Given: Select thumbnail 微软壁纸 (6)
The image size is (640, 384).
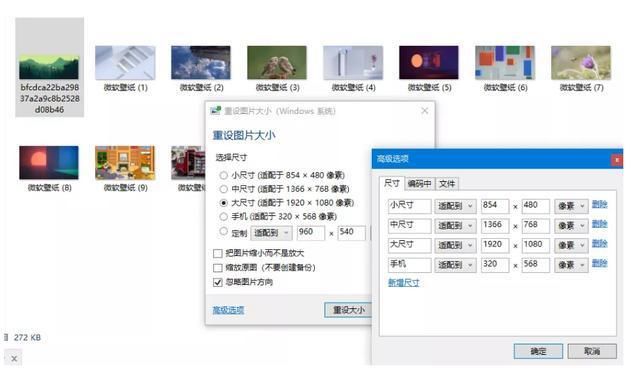Looking at the screenshot, I should (x=505, y=62).
